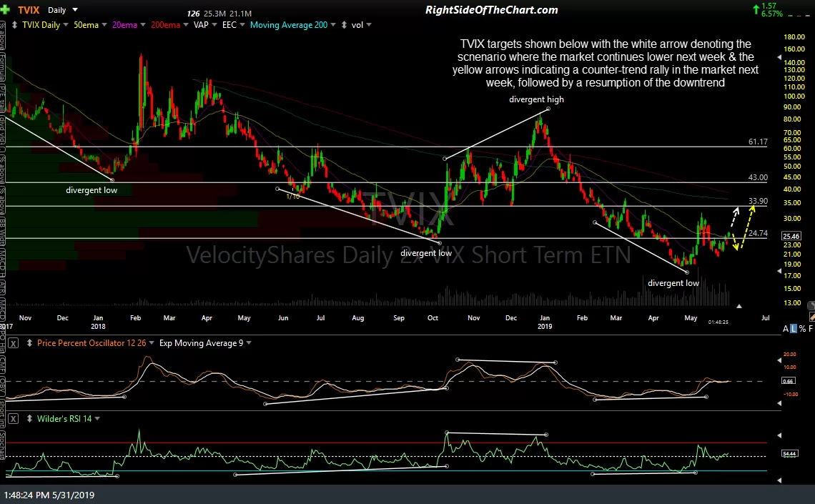Select the percent scale toggle
Screen dimensions: 815x504
802,329
